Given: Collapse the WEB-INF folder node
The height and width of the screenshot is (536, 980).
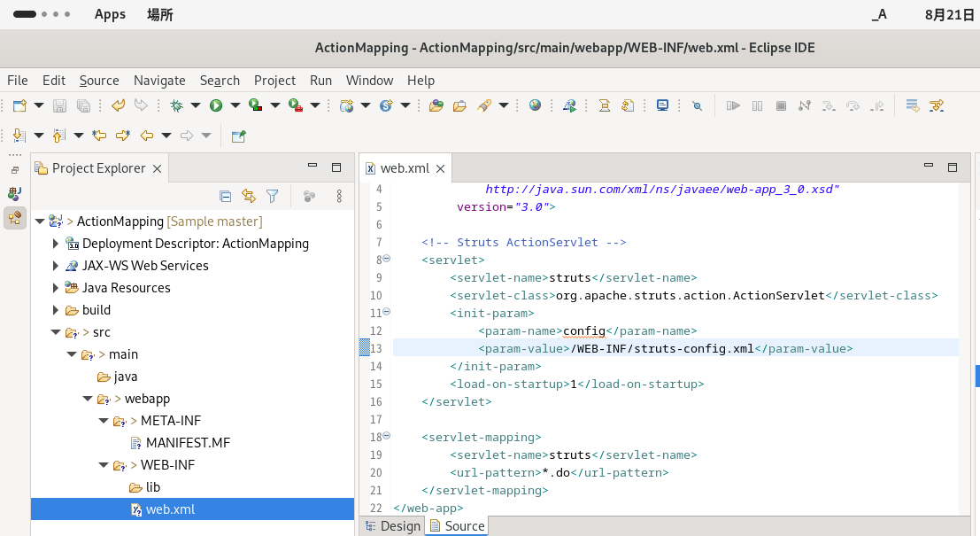Looking at the screenshot, I should (x=104, y=465).
